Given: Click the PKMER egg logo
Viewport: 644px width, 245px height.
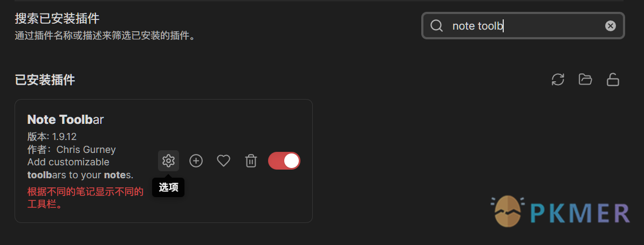Looking at the screenshot, I should 508,211.
